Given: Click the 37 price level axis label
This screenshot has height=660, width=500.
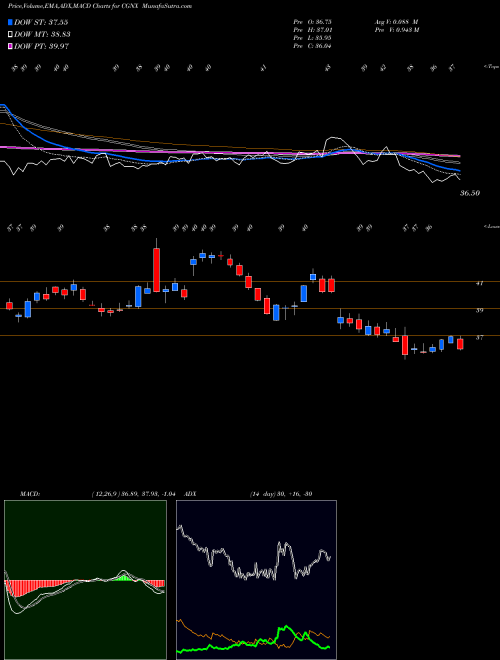Looking at the screenshot, I should pos(479,337).
